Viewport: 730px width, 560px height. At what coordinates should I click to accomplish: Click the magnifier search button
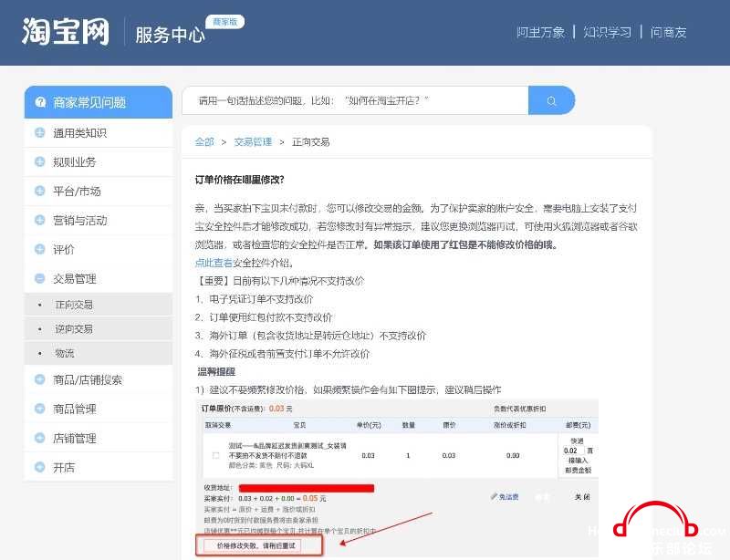[552, 100]
